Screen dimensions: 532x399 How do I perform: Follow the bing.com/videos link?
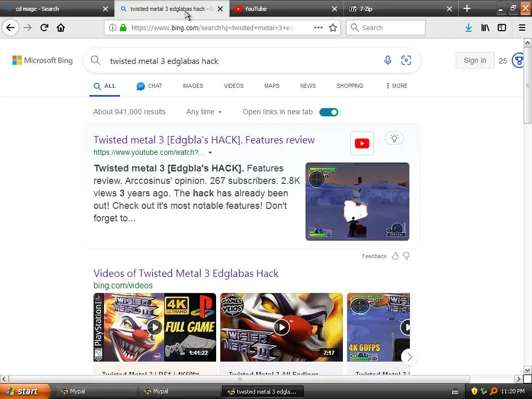(x=123, y=285)
